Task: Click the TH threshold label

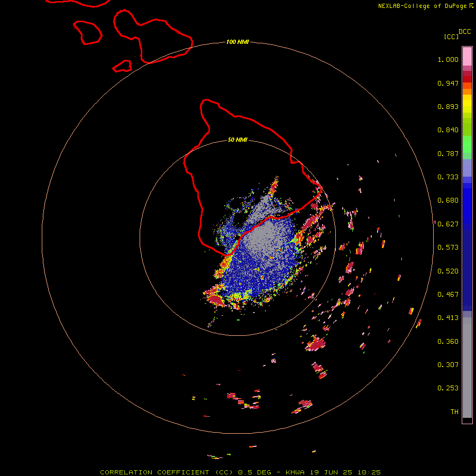Action: click(454, 412)
